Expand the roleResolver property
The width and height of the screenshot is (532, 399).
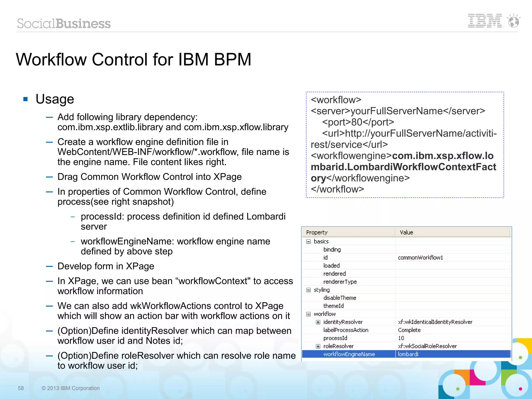pos(318,346)
